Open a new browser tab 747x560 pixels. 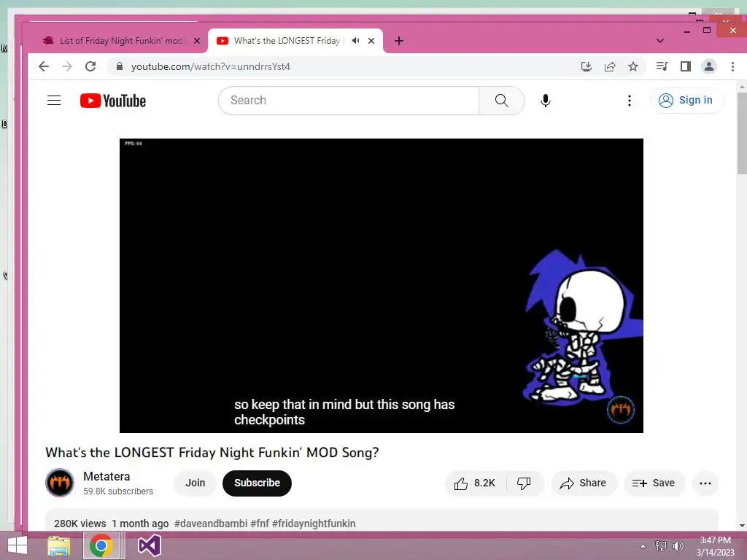[399, 41]
